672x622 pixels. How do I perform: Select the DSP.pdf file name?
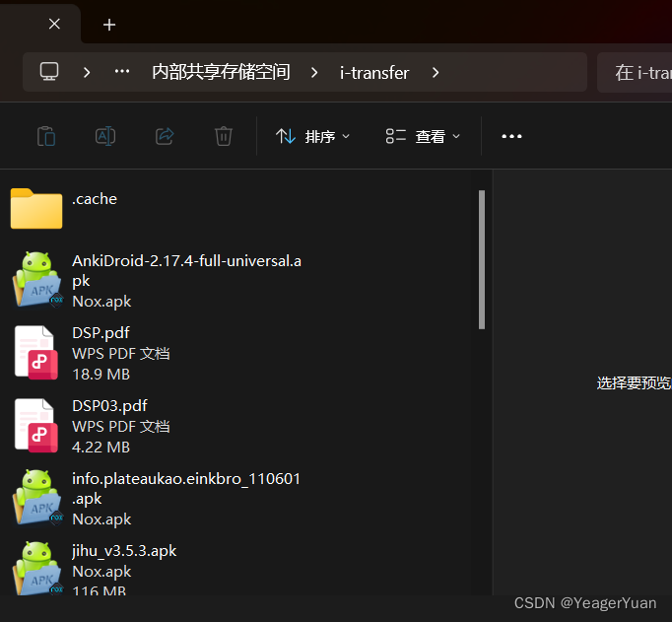(x=101, y=332)
